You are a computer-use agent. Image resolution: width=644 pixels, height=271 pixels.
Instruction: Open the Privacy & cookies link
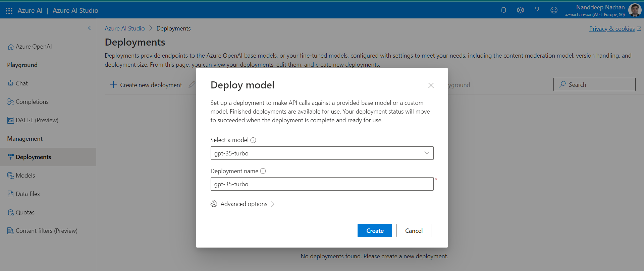coord(612,29)
